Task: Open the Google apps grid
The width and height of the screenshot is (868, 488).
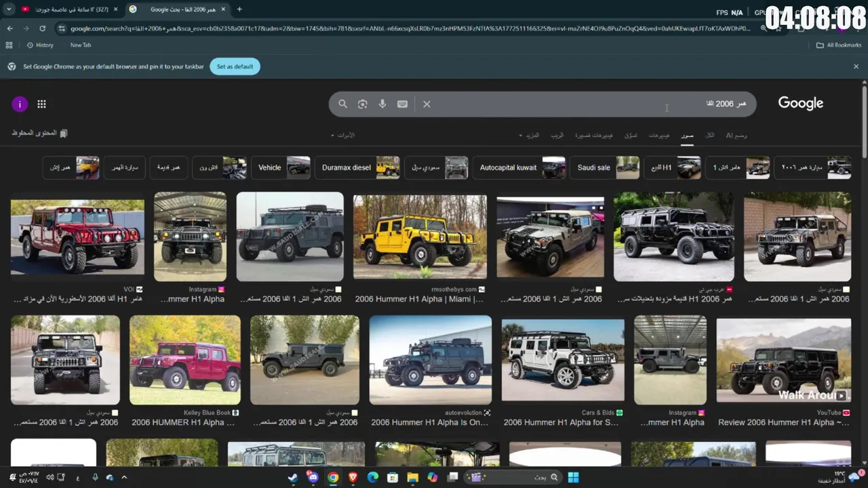Action: pyautogui.click(x=41, y=104)
